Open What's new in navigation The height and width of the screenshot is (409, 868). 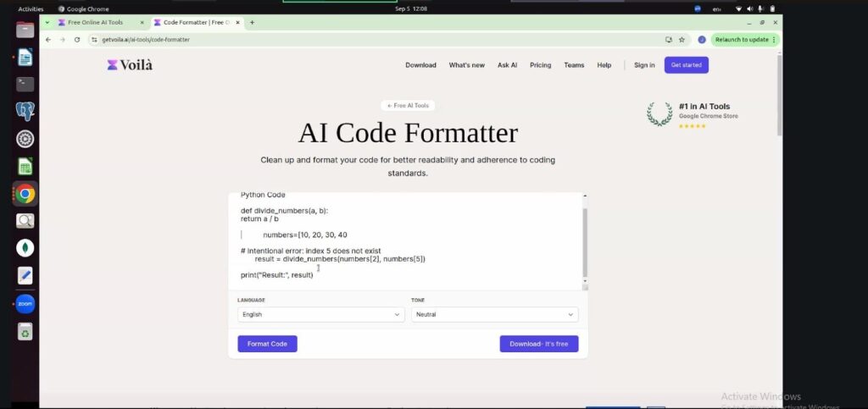467,65
